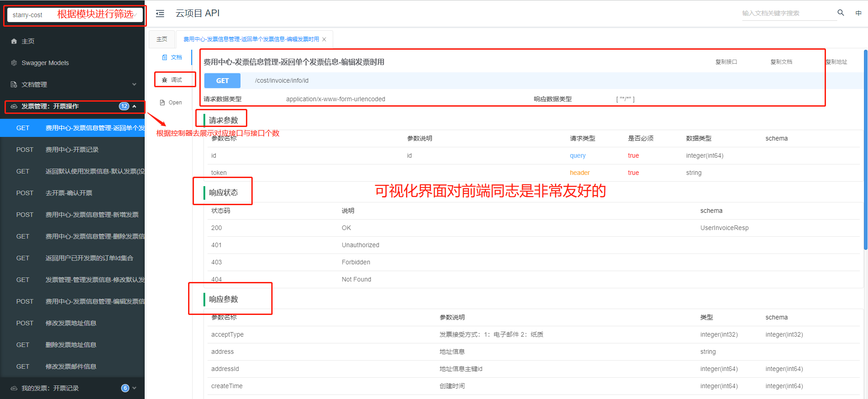Close the 费用中心-发票信息管理 tab

pyautogui.click(x=324, y=39)
